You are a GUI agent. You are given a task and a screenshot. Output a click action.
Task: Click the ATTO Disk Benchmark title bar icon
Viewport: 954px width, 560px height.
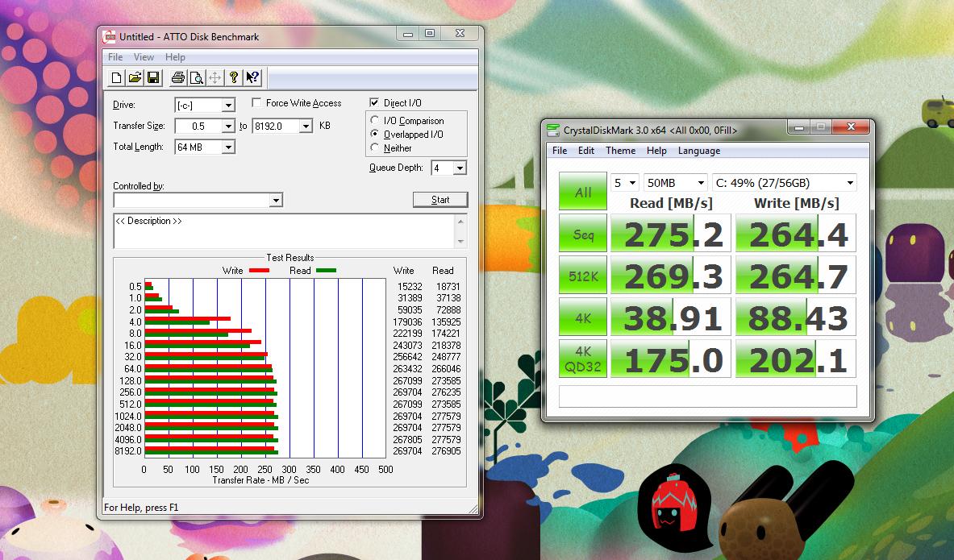point(110,37)
